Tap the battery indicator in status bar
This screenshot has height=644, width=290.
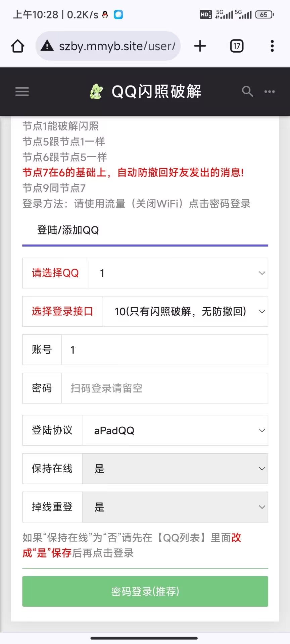point(264,14)
